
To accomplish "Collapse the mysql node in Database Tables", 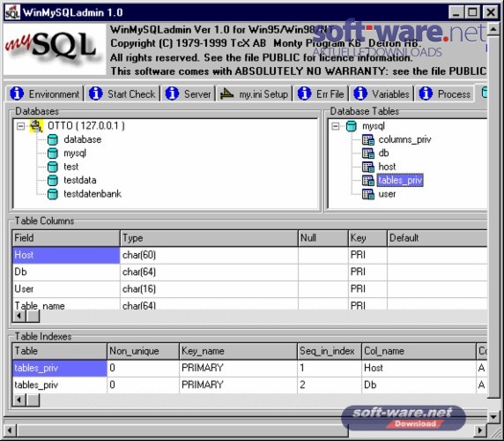I will click(x=335, y=126).
